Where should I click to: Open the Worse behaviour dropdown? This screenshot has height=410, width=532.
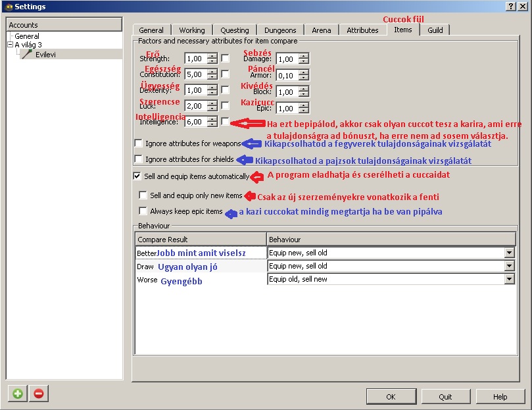coord(508,279)
